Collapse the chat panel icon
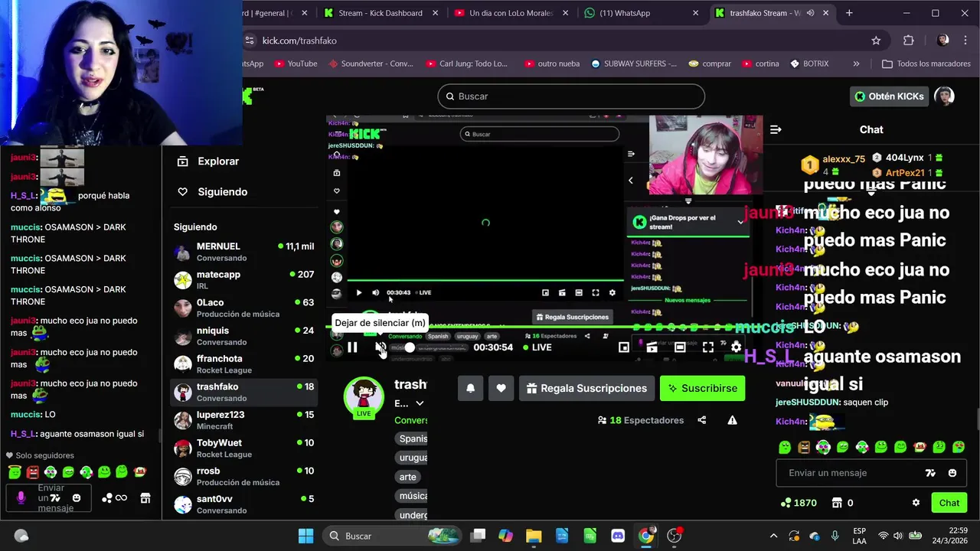 pyautogui.click(x=776, y=129)
